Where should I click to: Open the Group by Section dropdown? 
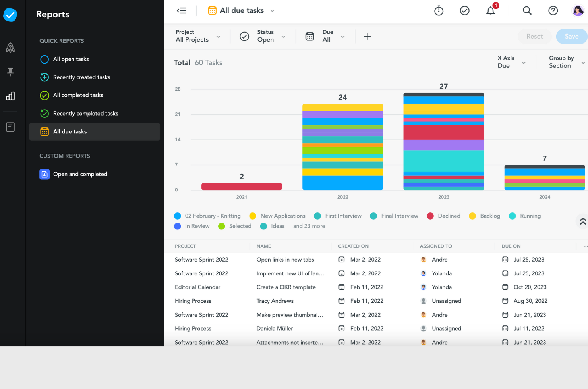pyautogui.click(x=567, y=62)
